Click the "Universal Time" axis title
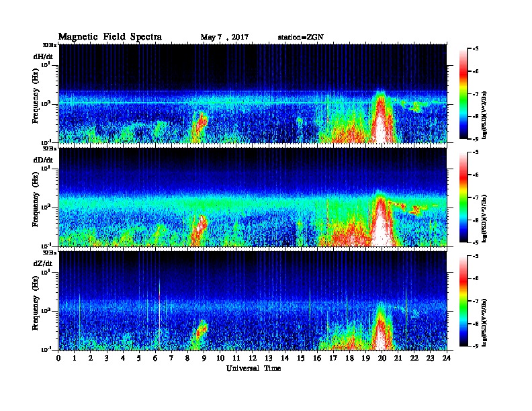The image size is (532, 411). (x=253, y=368)
